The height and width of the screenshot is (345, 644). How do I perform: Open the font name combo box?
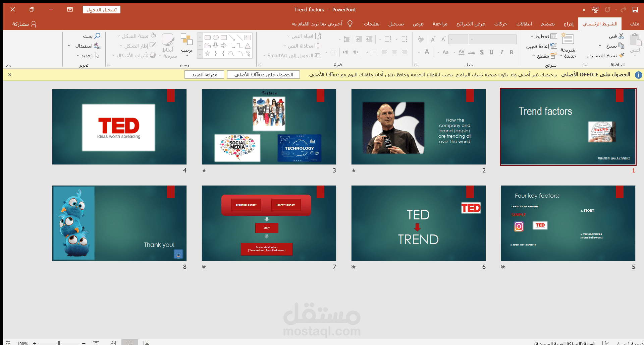point(492,40)
